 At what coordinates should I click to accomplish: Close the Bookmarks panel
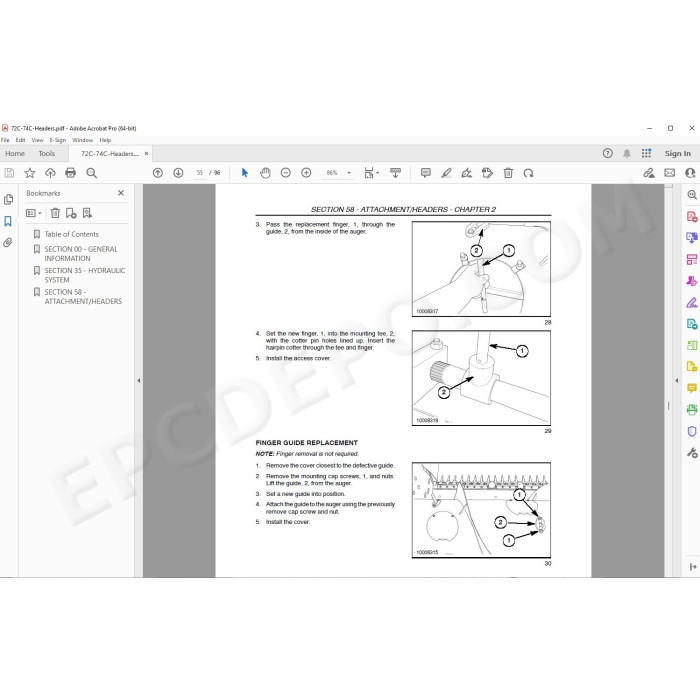tap(121, 193)
